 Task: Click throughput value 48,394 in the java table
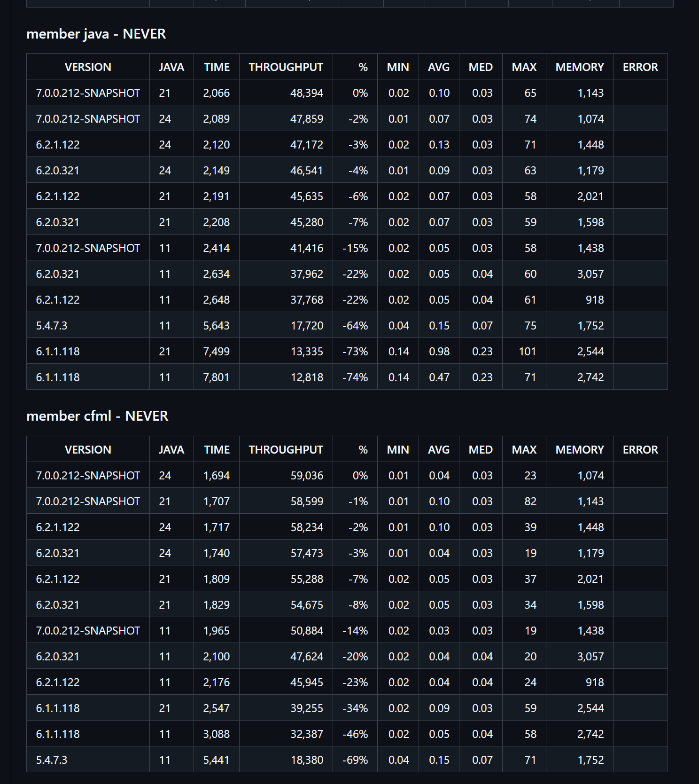click(307, 93)
